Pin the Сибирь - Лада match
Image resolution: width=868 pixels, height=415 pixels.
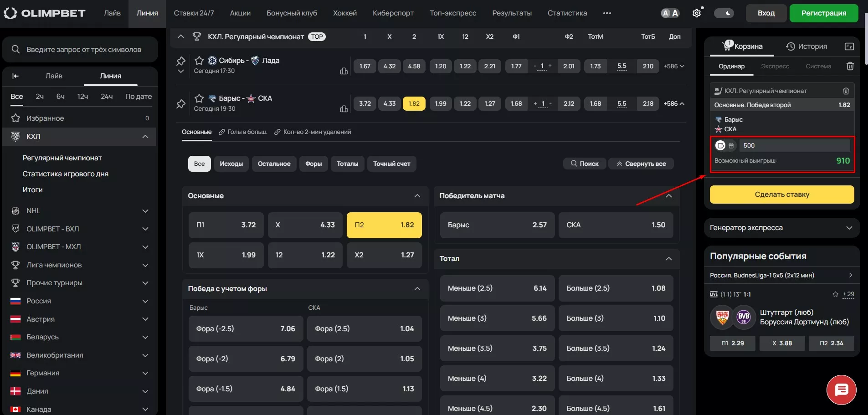pyautogui.click(x=181, y=61)
